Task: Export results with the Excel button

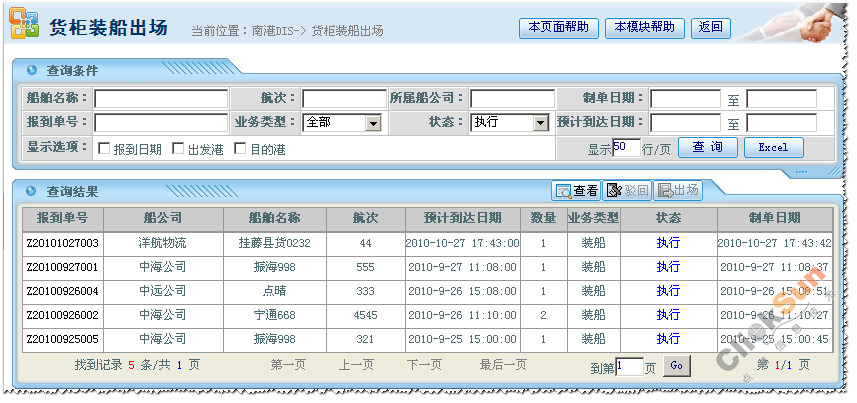Action: click(773, 148)
